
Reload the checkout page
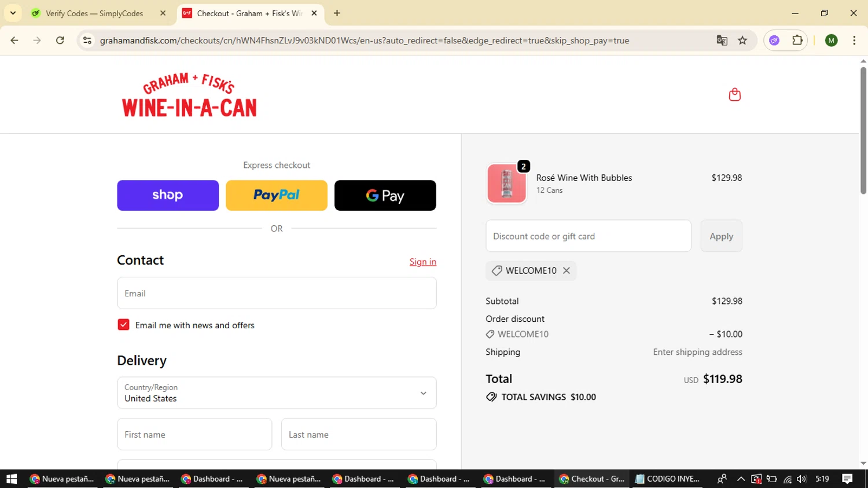point(60,41)
